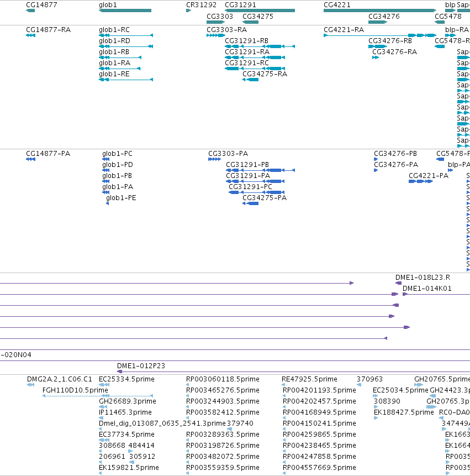
Task: Select transcript CG14877-RA
Action: pos(48,30)
